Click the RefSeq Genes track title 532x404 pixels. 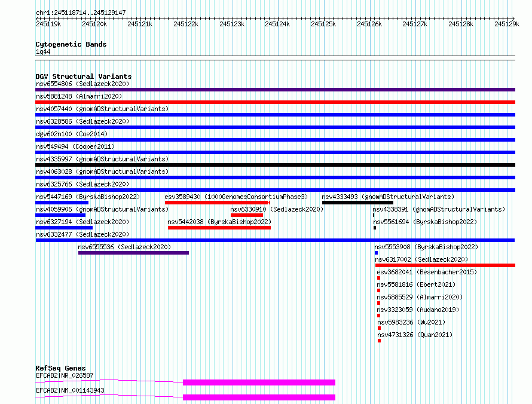point(60,368)
